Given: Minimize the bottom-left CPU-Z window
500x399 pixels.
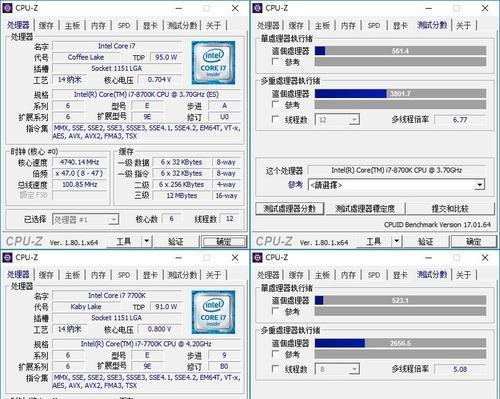Looking at the screenshot, I should coord(179,257).
